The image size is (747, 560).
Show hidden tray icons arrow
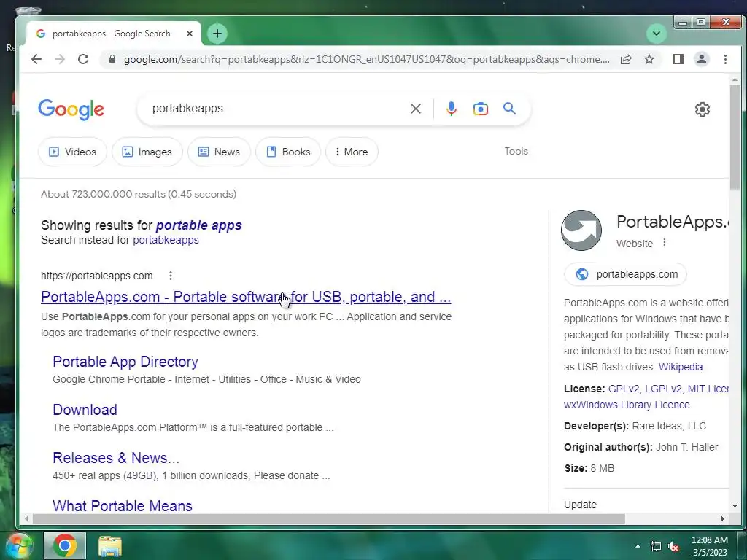click(x=638, y=546)
